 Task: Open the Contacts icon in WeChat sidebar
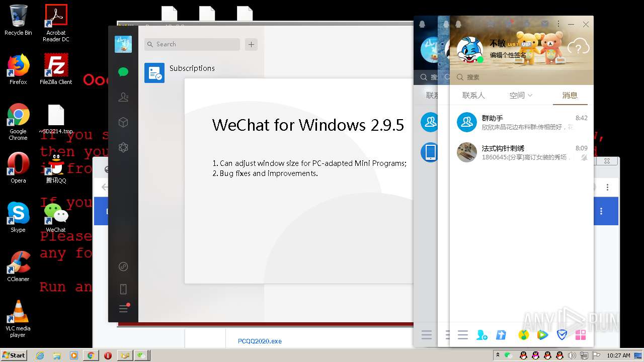point(123,98)
